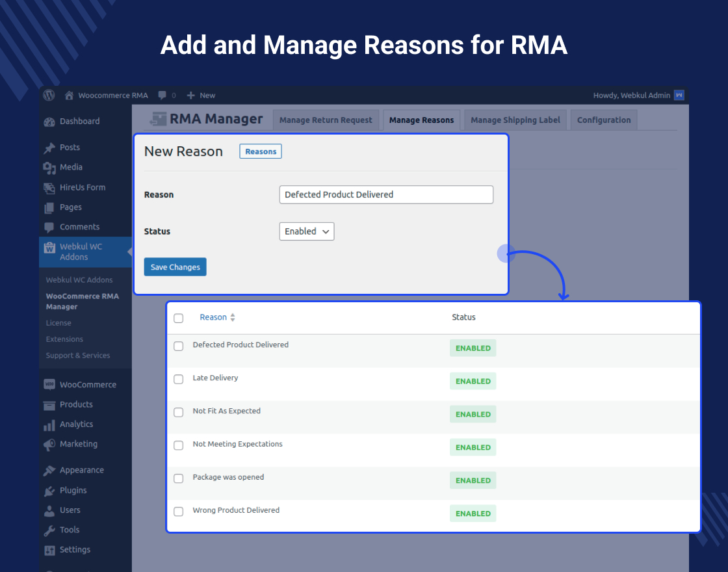Screen dimensions: 728x572
Task: Click the Comments speech bubble sidebar icon
Action: point(49,227)
